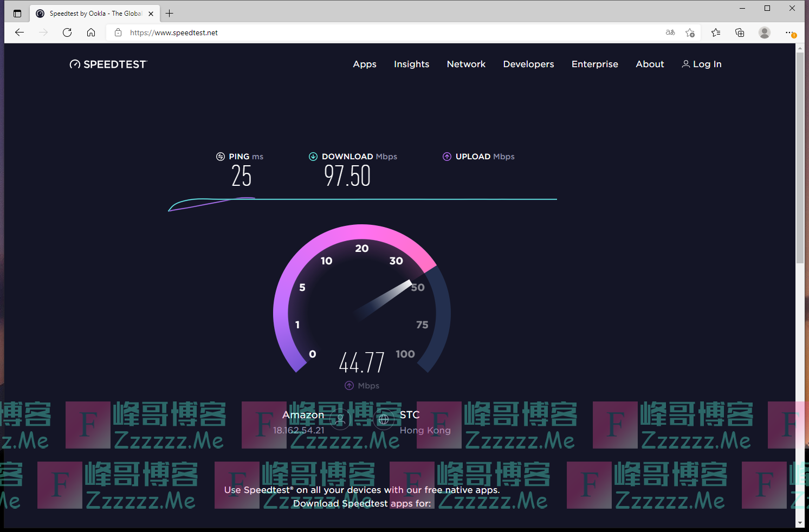Open the Apps menu item

coord(364,64)
